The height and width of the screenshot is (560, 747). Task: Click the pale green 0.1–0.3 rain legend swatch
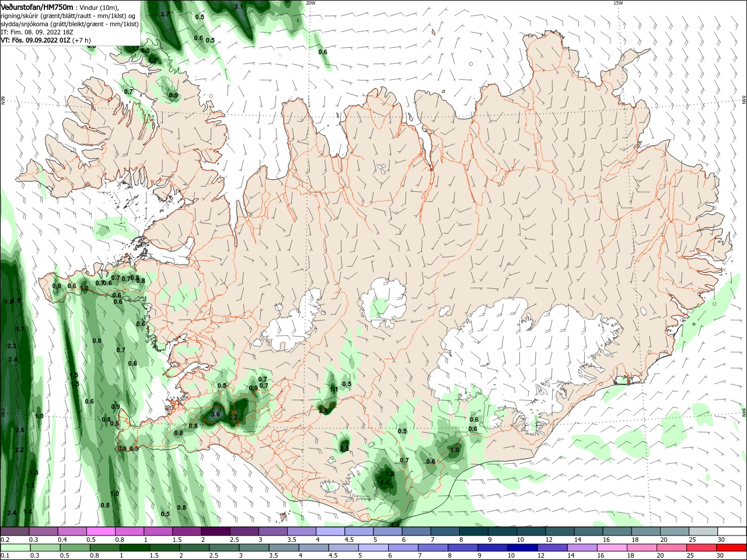pos(15,548)
